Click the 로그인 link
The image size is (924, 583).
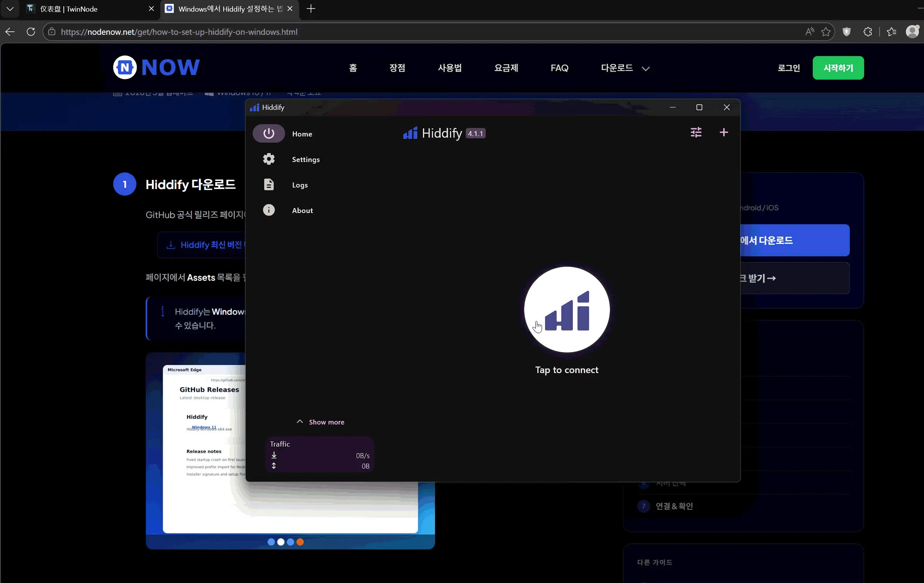[788, 68]
